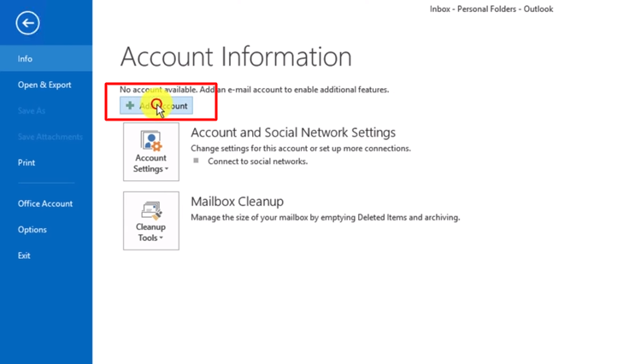Viewport: 635px width, 364px height.
Task: Select Print in the backstage sidebar
Action: tap(46, 162)
